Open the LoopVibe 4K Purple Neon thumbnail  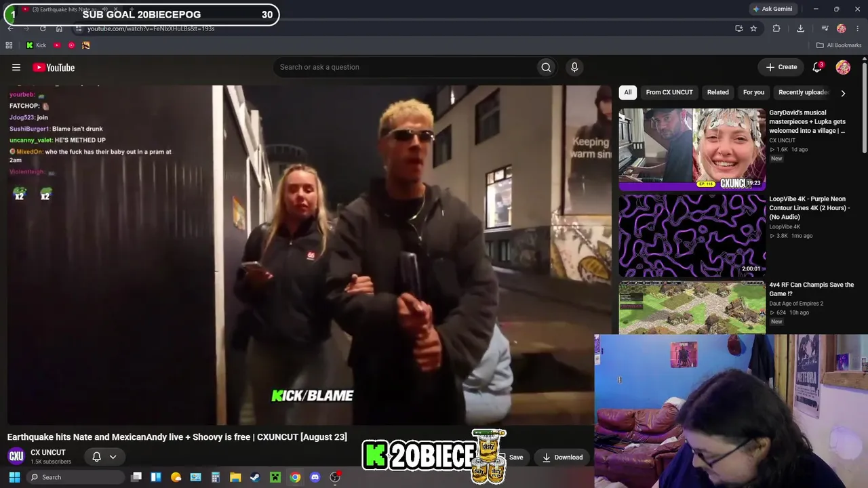(x=692, y=237)
